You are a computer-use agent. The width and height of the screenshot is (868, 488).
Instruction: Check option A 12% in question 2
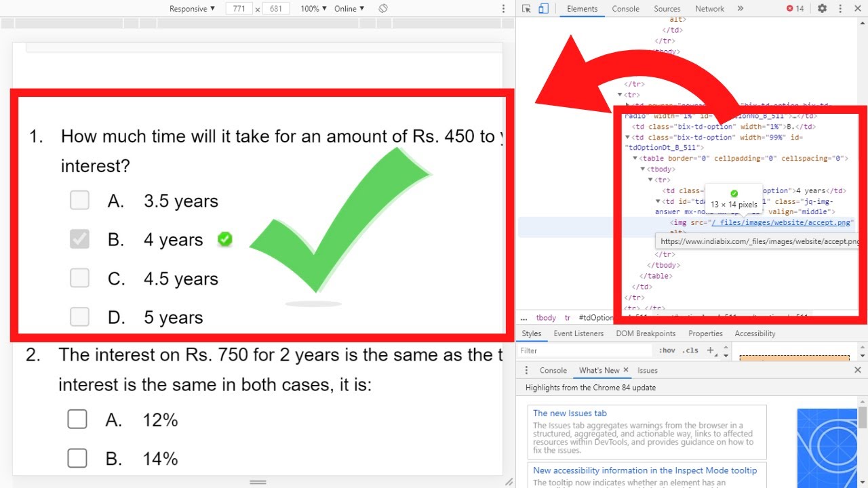(x=77, y=420)
